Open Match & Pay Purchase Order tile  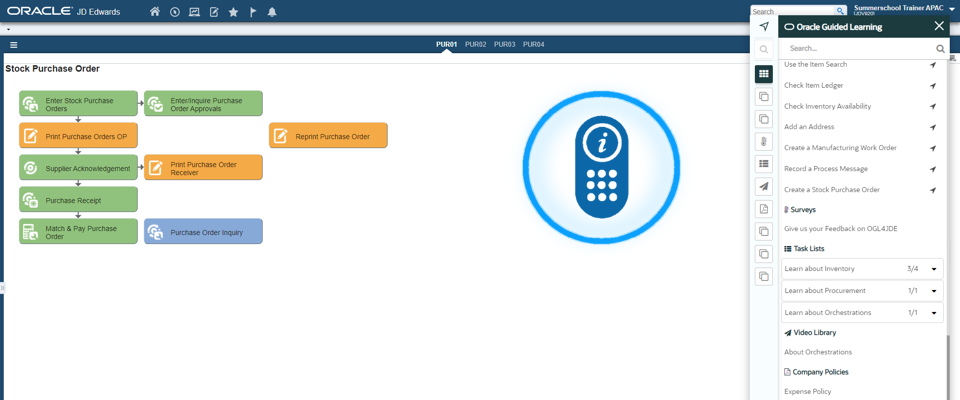pos(78,231)
